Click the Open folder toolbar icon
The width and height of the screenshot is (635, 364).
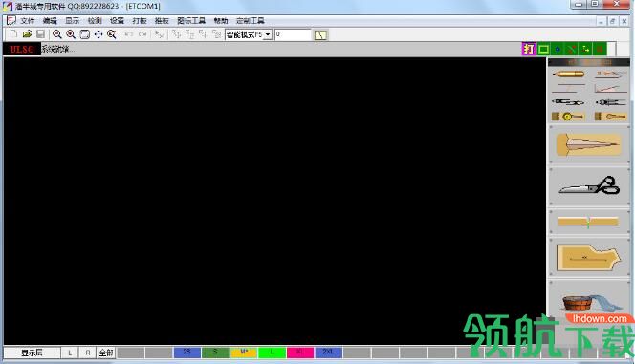click(27, 34)
